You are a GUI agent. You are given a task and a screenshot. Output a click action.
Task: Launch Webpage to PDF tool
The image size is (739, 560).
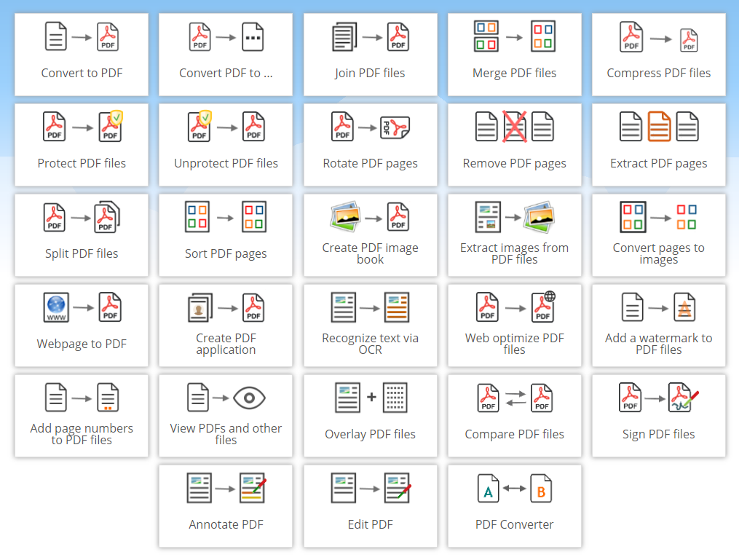pos(82,326)
